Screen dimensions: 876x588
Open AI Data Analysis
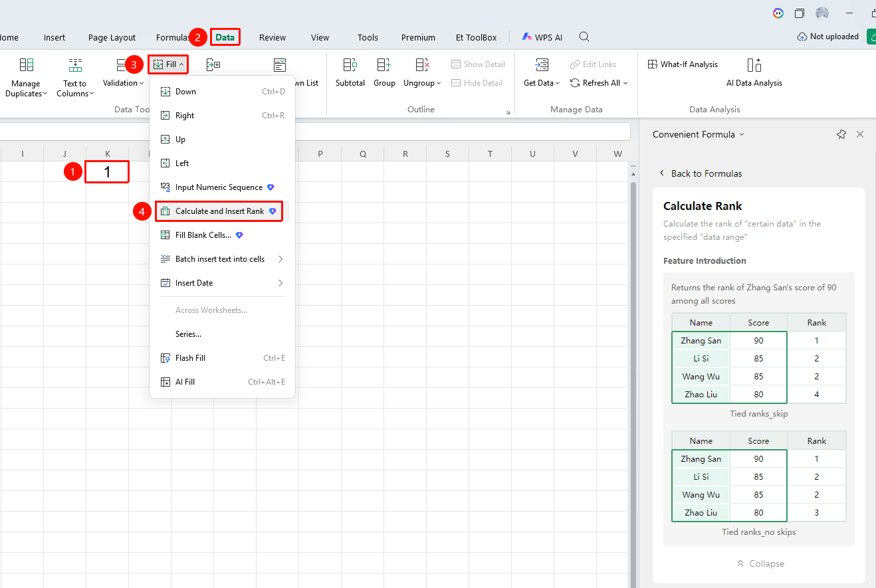754,72
